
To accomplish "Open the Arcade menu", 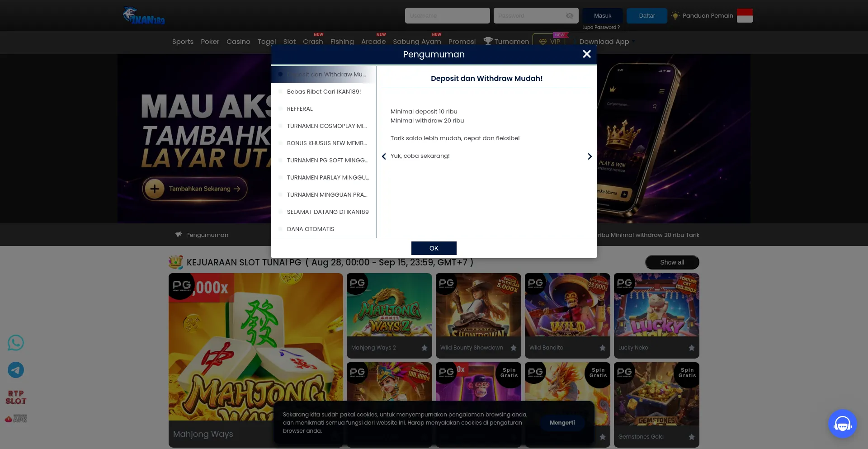I will [x=373, y=42].
